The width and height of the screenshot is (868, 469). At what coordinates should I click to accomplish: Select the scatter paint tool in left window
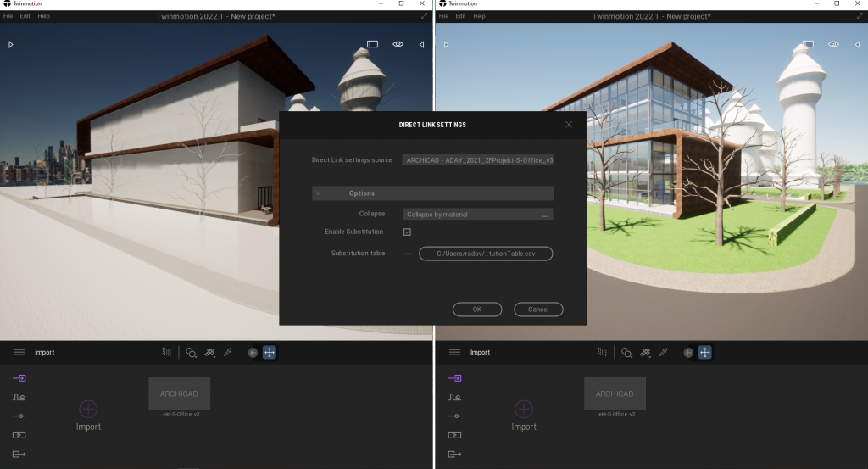coord(210,352)
